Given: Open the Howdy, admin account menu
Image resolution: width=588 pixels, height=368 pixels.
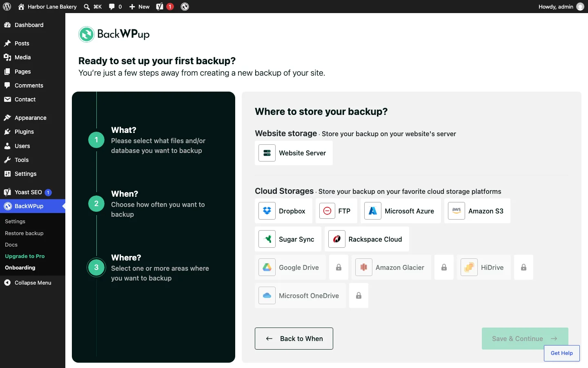Looking at the screenshot, I should coord(561,7).
